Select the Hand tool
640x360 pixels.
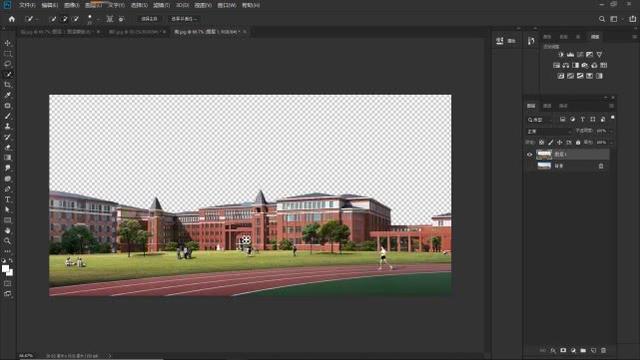[7, 231]
